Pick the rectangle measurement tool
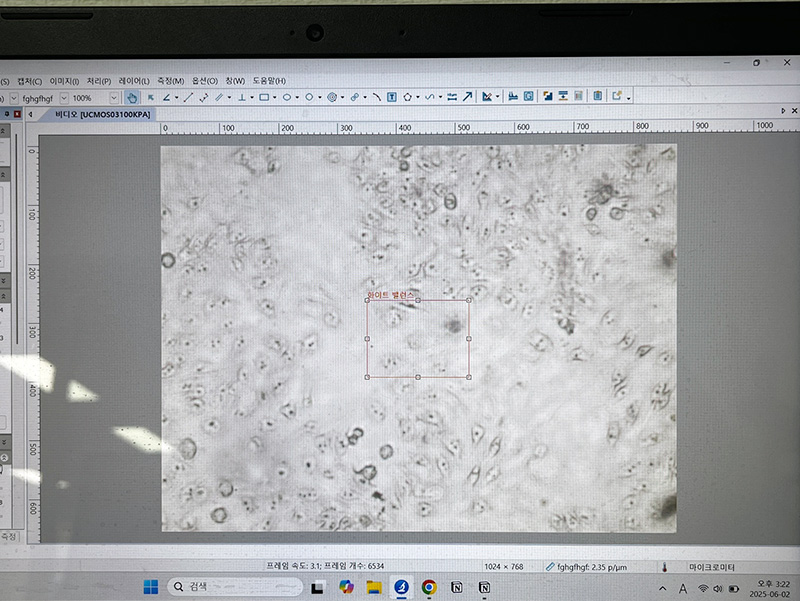Screen dimensions: 800x601 point(264,98)
